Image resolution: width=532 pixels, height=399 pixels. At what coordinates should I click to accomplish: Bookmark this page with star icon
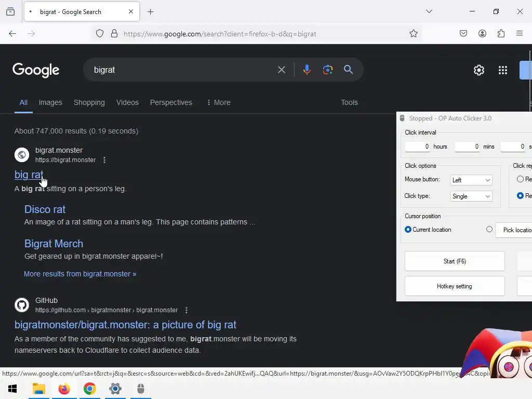pos(413,34)
